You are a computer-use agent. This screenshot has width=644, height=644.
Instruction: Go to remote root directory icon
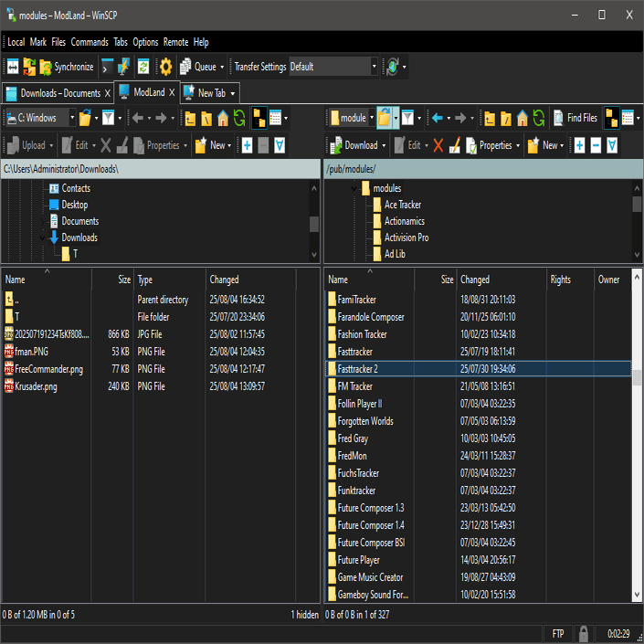(x=506, y=118)
